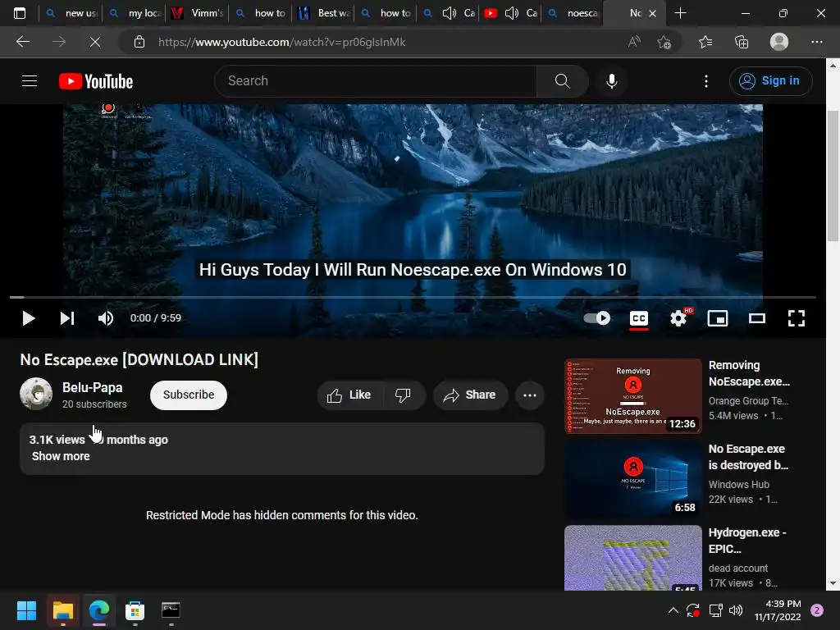Open taskbar network status icon

(715, 610)
